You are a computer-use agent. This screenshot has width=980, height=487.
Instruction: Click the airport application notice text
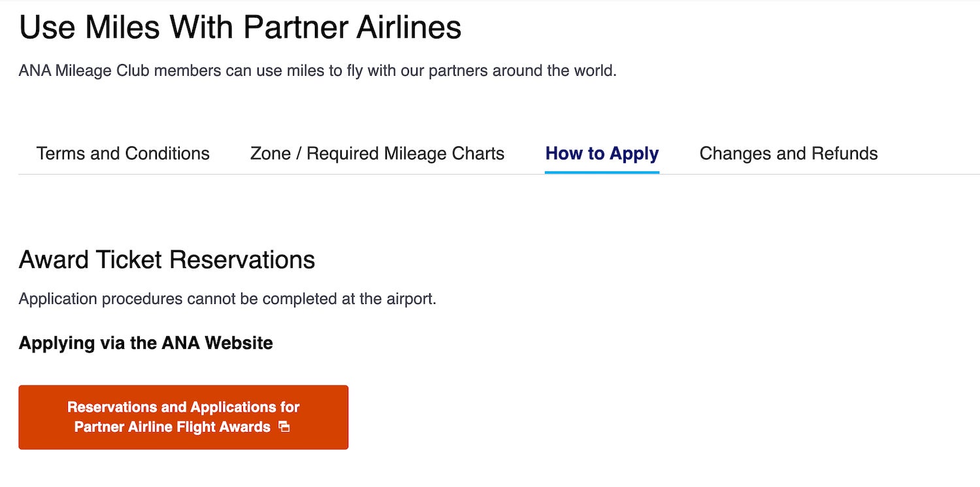[x=227, y=299]
